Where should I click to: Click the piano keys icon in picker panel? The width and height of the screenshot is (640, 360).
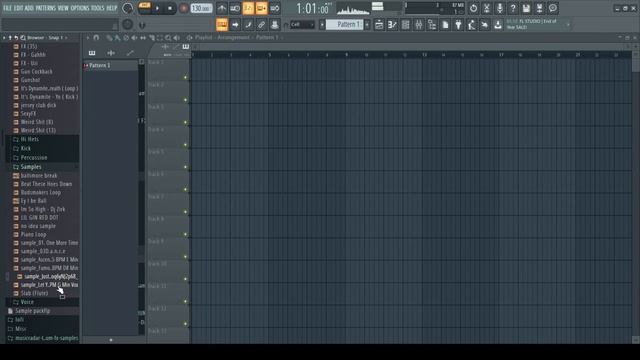[92, 53]
